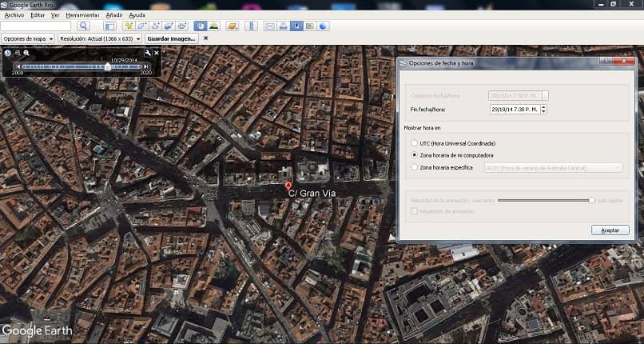The height and width of the screenshot is (344, 644).
Task: Click the 2000 start year label
Action: 18,73
